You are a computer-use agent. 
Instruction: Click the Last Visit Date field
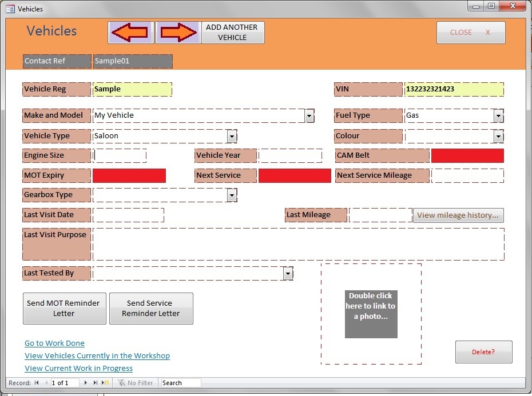(128, 215)
